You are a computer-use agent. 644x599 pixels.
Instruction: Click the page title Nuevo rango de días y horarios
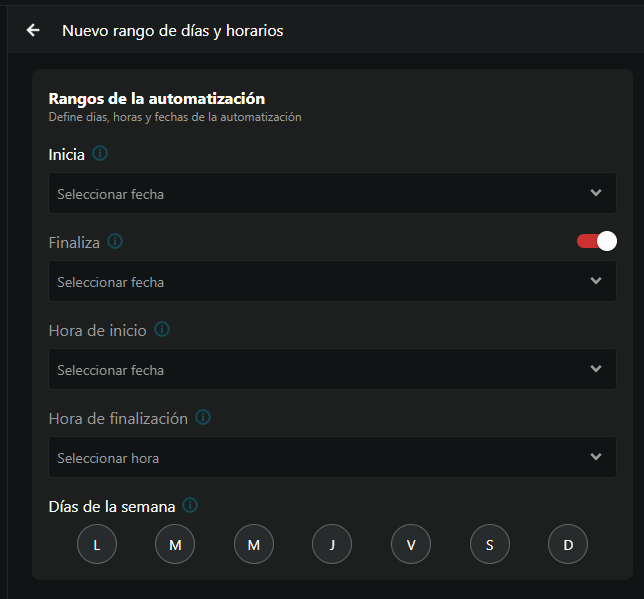[173, 31]
